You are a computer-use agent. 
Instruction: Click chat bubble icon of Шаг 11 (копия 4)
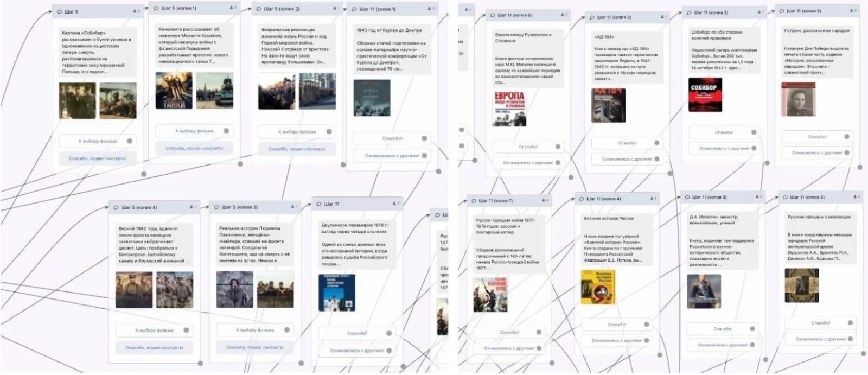tap(582, 199)
